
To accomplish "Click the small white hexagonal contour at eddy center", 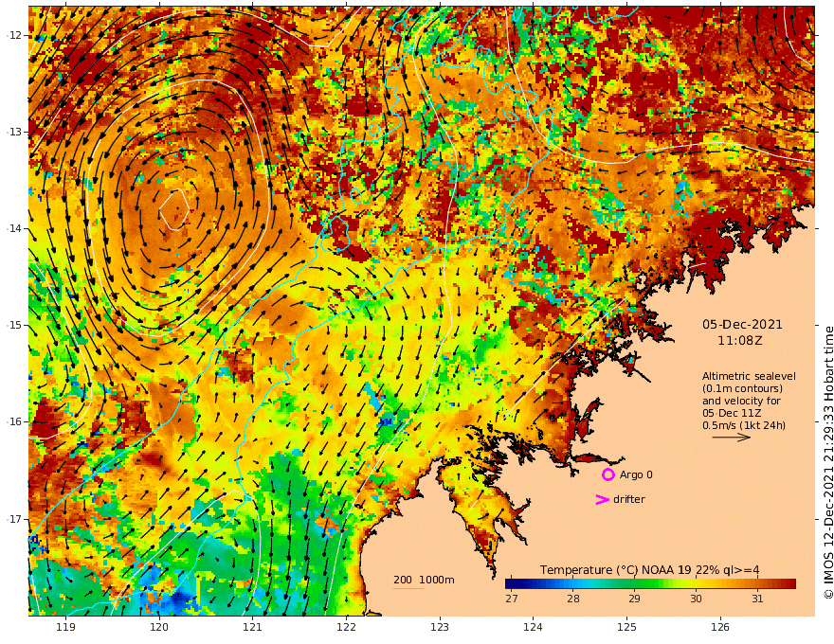I will coord(174,209).
